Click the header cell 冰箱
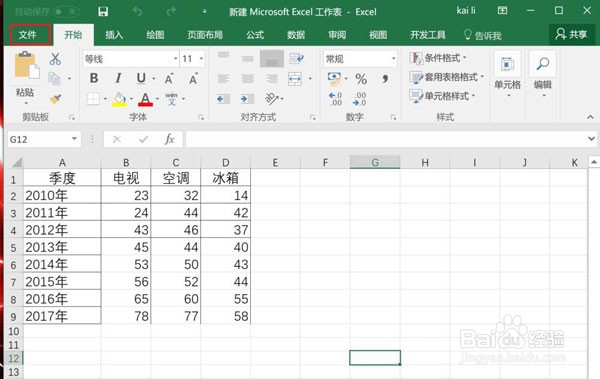The image size is (600, 379). click(225, 178)
